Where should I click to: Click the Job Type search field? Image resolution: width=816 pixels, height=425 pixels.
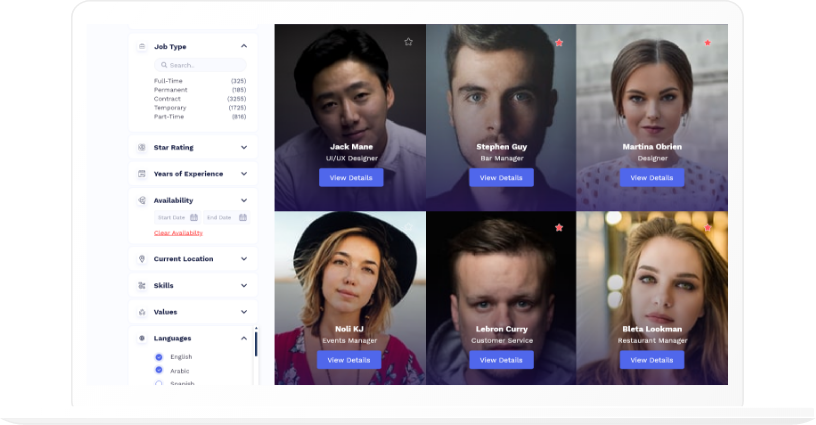(200, 65)
